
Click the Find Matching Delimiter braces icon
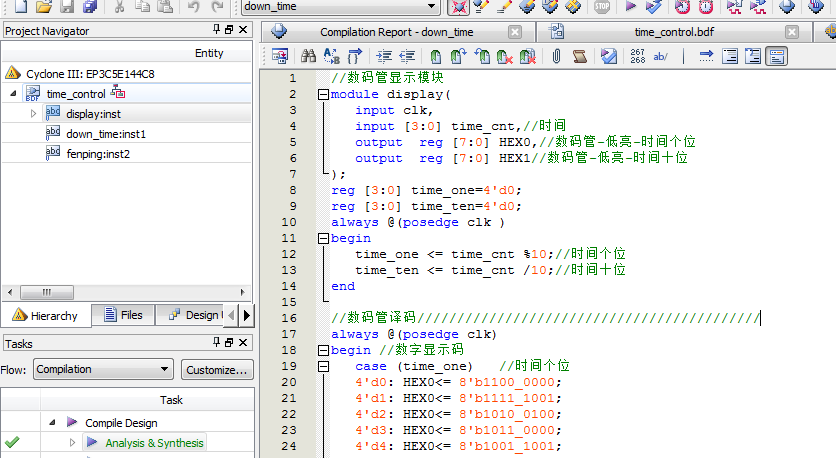[x=354, y=57]
